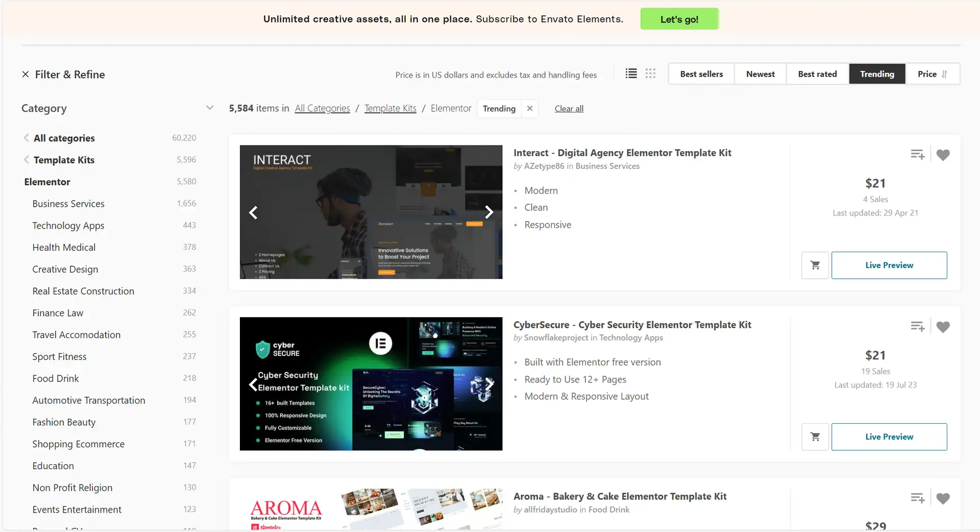Open Food Drink link under Aroma title
980x532 pixels.
click(x=608, y=510)
